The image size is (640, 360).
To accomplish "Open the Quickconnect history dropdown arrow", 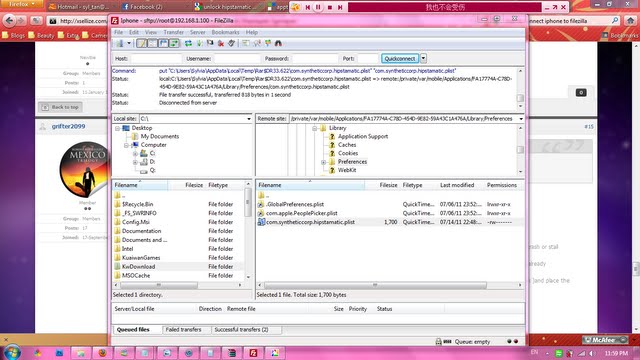I will 423,58.
